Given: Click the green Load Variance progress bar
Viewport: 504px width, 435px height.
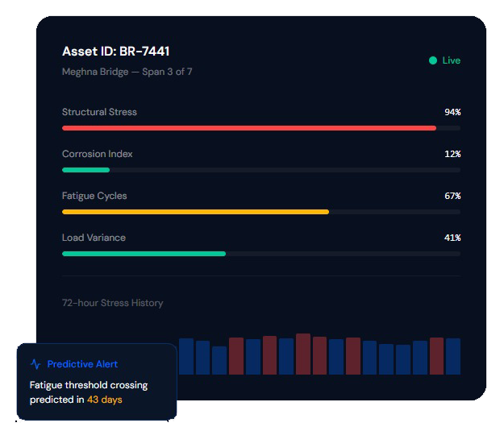Looking at the screenshot, I should coord(144,254).
